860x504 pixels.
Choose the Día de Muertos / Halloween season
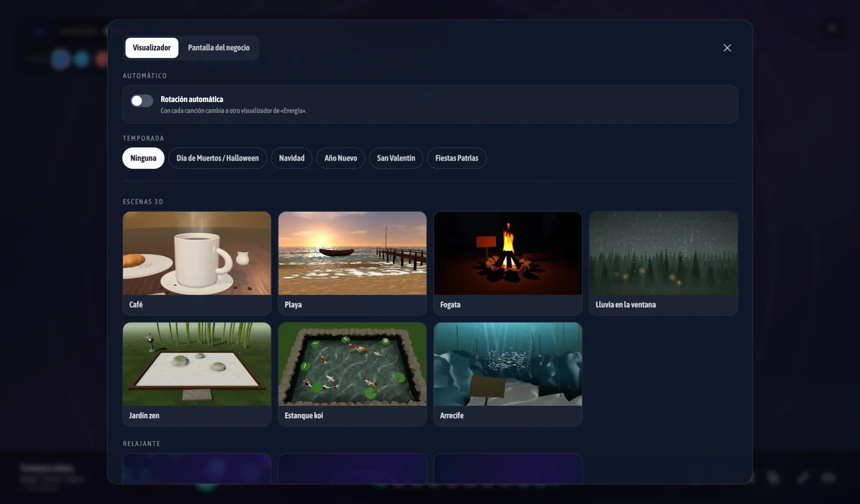coord(218,158)
